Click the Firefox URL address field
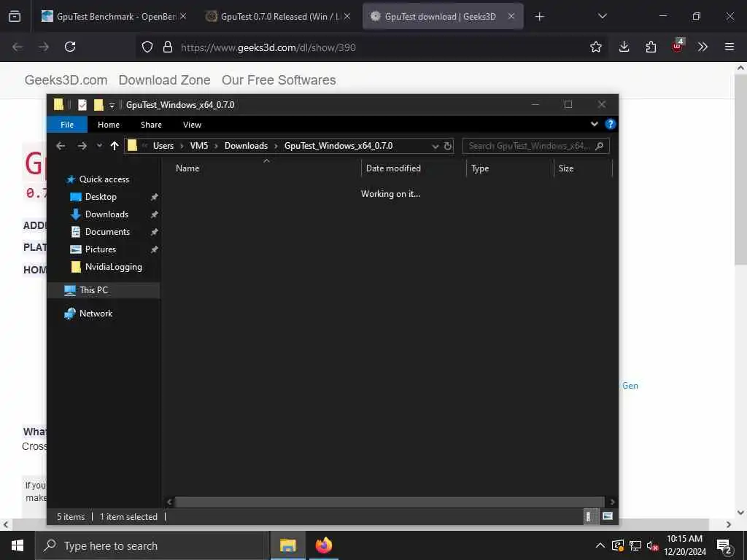Image resolution: width=747 pixels, height=560 pixels. coord(268,47)
